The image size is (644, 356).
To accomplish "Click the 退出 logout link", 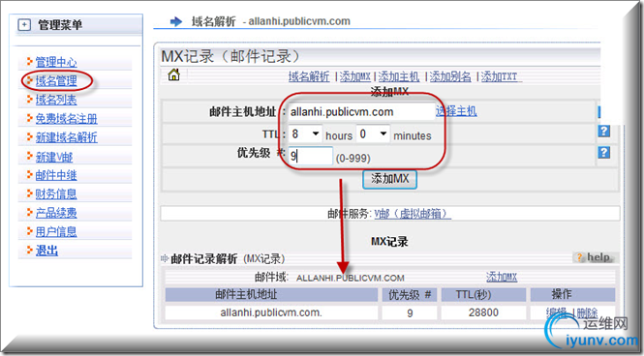I will pos(46,251).
